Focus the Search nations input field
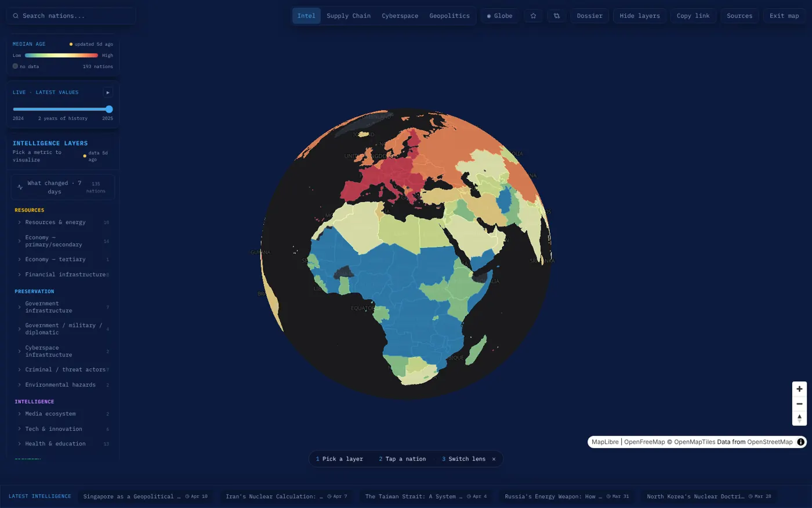 (x=71, y=16)
